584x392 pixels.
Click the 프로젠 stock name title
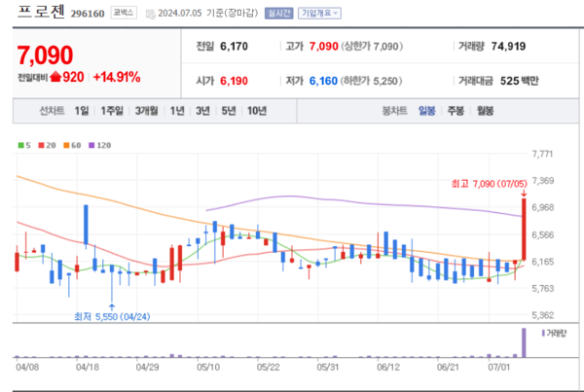tap(37, 14)
